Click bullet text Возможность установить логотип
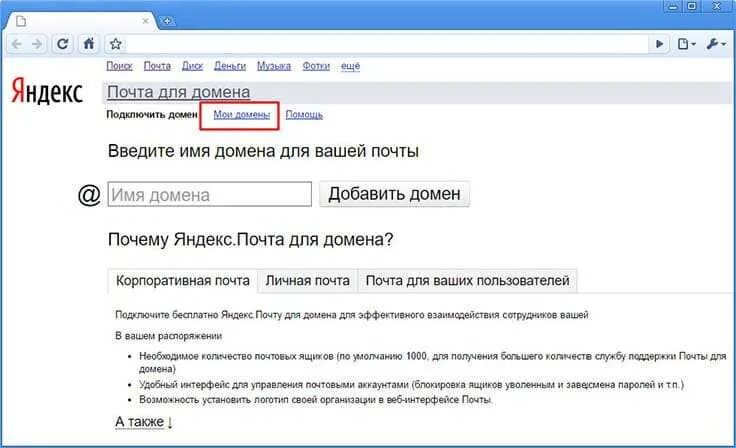Image resolution: width=736 pixels, height=448 pixels. coord(315,400)
